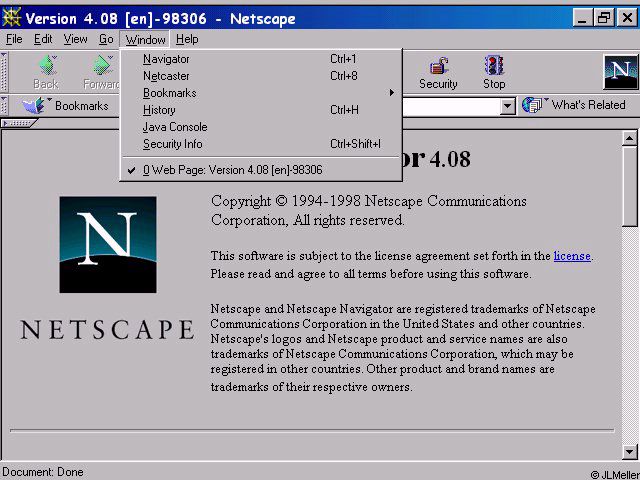Viewport: 640px width, 480px height.
Task: Click the Bookmarks label in the location toolbar
Action: (82, 106)
